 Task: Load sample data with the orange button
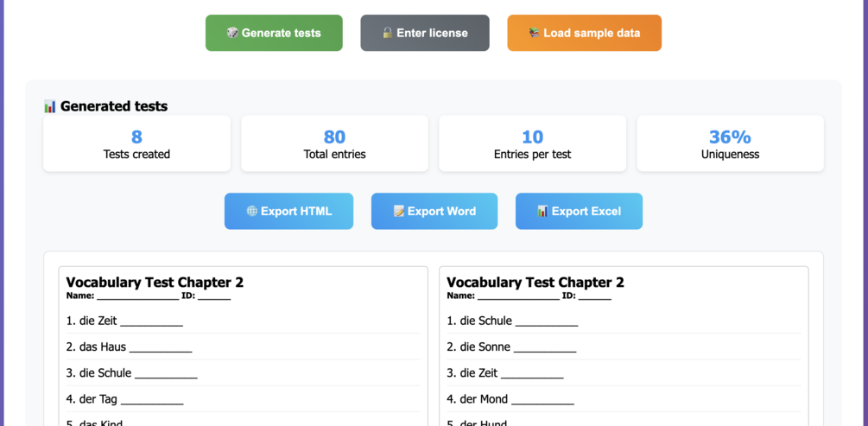click(585, 33)
